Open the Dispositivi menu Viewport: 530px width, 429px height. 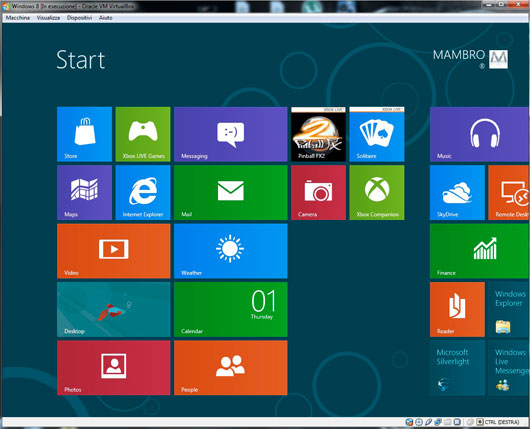tap(79, 18)
